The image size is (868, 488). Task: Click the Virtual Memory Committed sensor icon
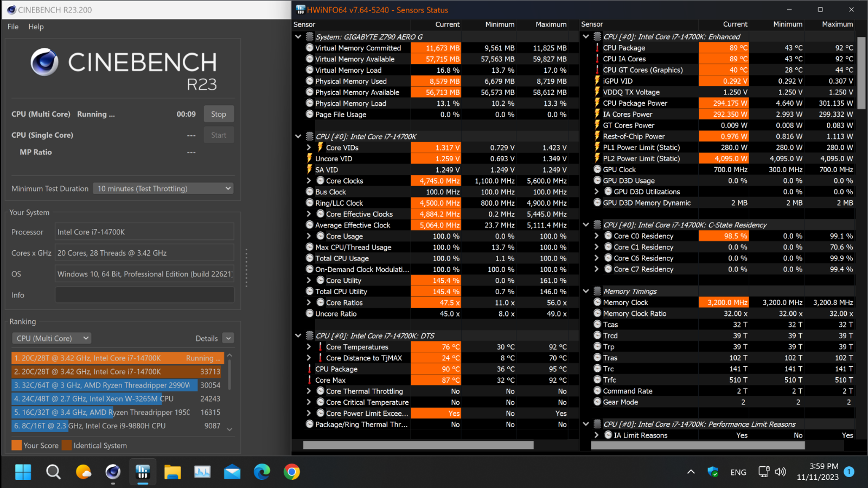point(310,48)
